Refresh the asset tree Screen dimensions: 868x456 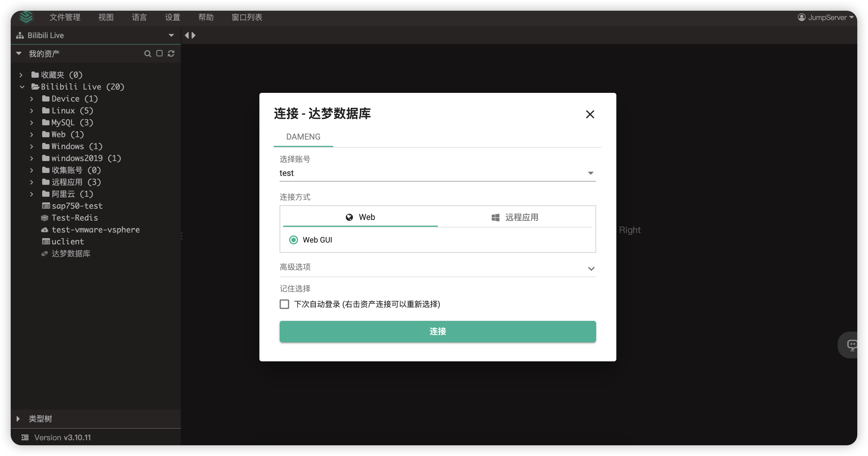point(171,53)
